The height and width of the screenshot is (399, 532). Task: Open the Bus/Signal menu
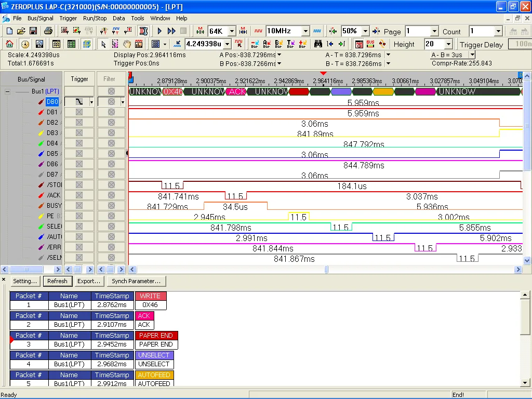41,18
